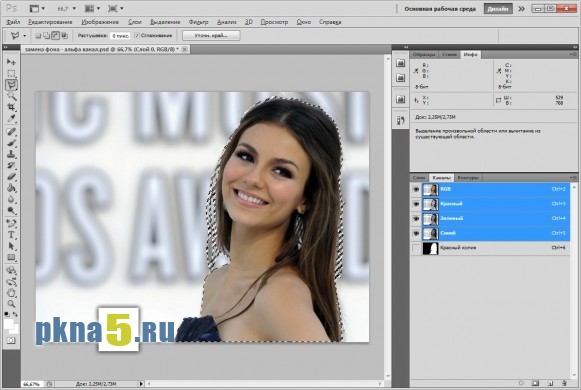This screenshot has width=581, height=390.
Task: Hide the Красный channel visibility eye
Action: pyautogui.click(x=416, y=204)
